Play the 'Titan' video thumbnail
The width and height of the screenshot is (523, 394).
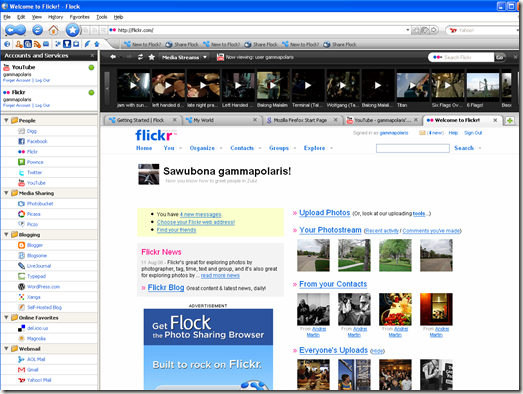point(413,86)
